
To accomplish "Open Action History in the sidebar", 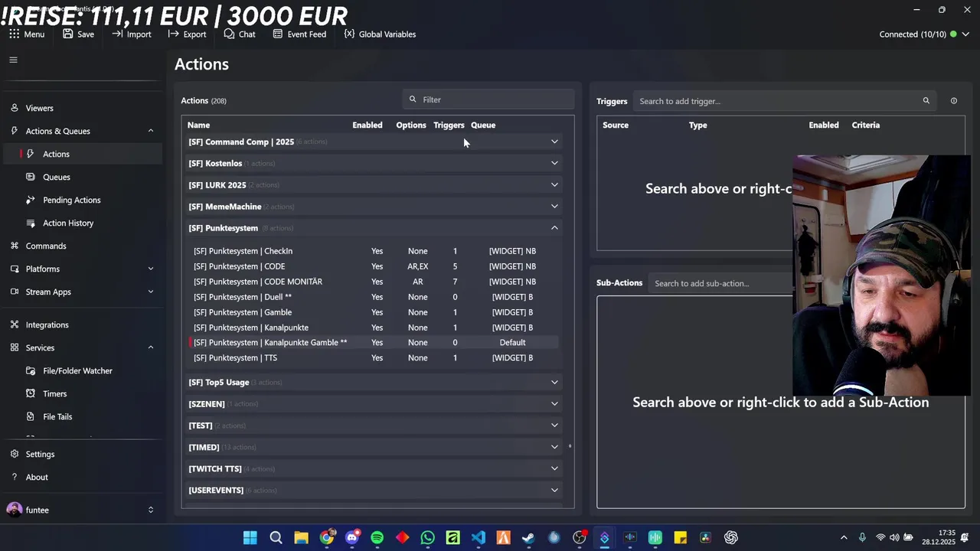I will pyautogui.click(x=81, y=223).
